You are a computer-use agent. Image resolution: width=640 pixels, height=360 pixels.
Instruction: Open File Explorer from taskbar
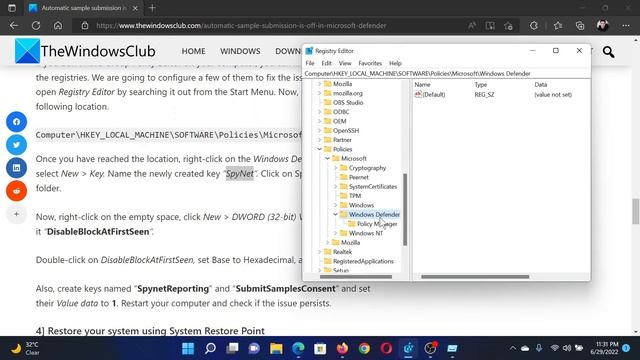[x=276, y=349]
